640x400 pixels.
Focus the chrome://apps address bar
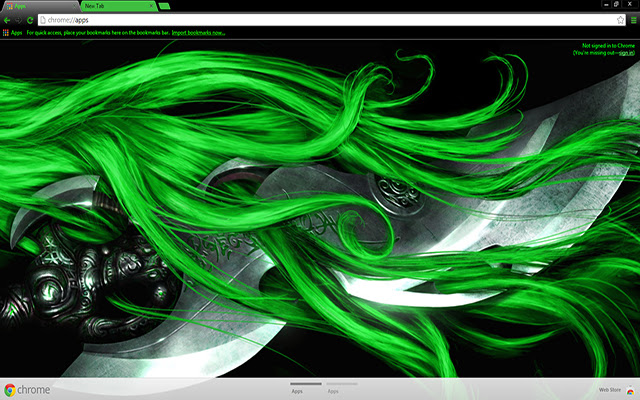331,20
